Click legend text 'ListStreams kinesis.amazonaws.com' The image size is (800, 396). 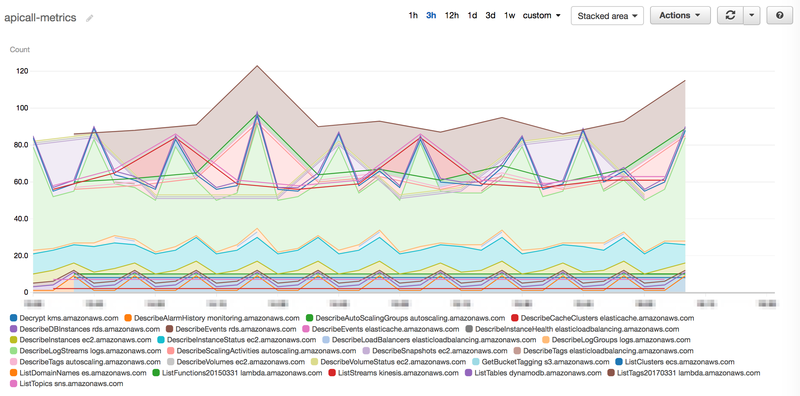[398, 373]
